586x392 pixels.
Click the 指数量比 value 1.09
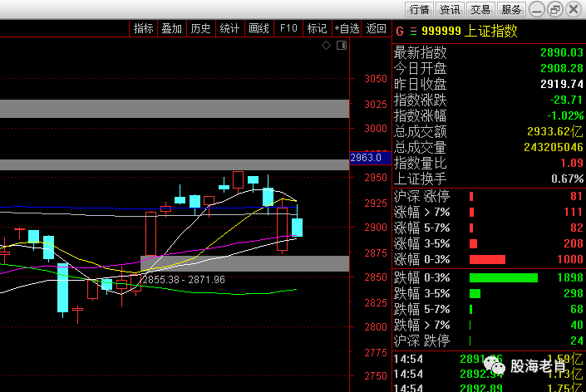click(x=571, y=163)
